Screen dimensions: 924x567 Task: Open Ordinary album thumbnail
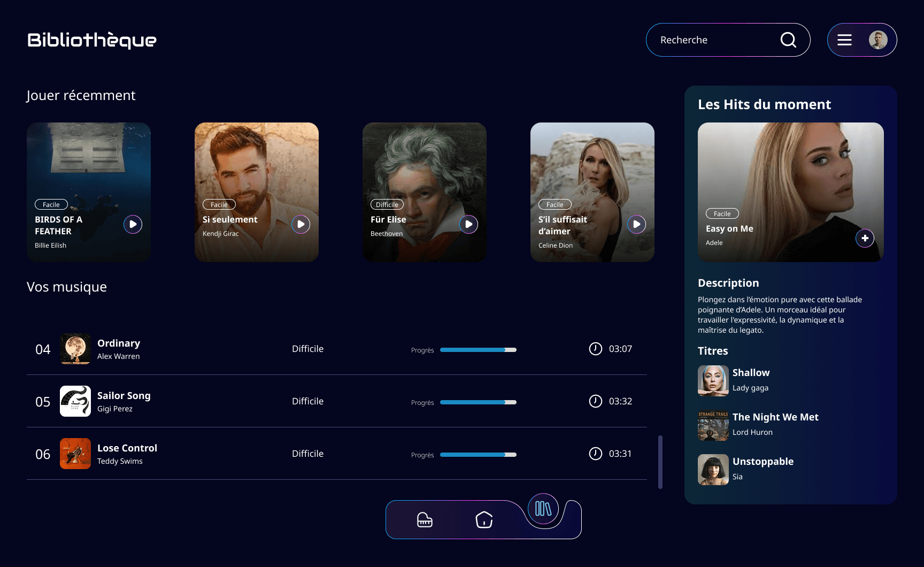coord(75,349)
